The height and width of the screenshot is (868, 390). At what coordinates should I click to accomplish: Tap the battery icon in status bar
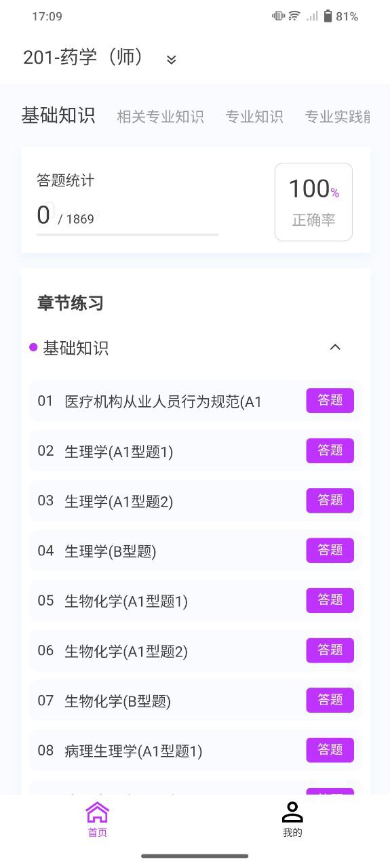[328, 16]
